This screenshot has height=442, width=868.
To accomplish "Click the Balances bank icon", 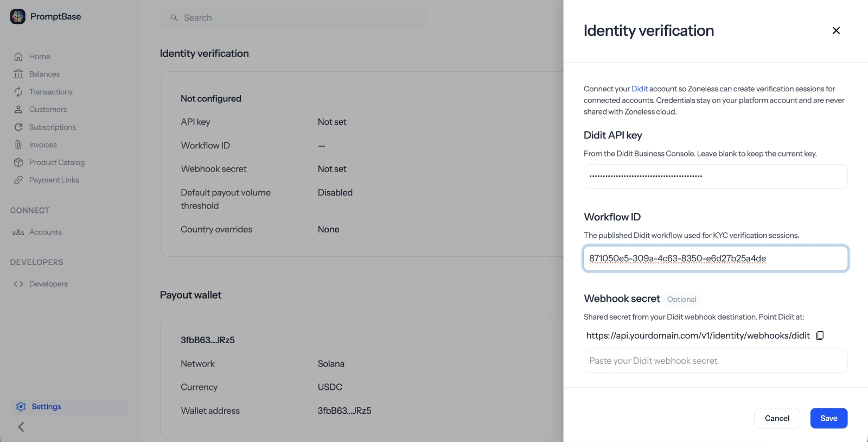I will coord(18,74).
